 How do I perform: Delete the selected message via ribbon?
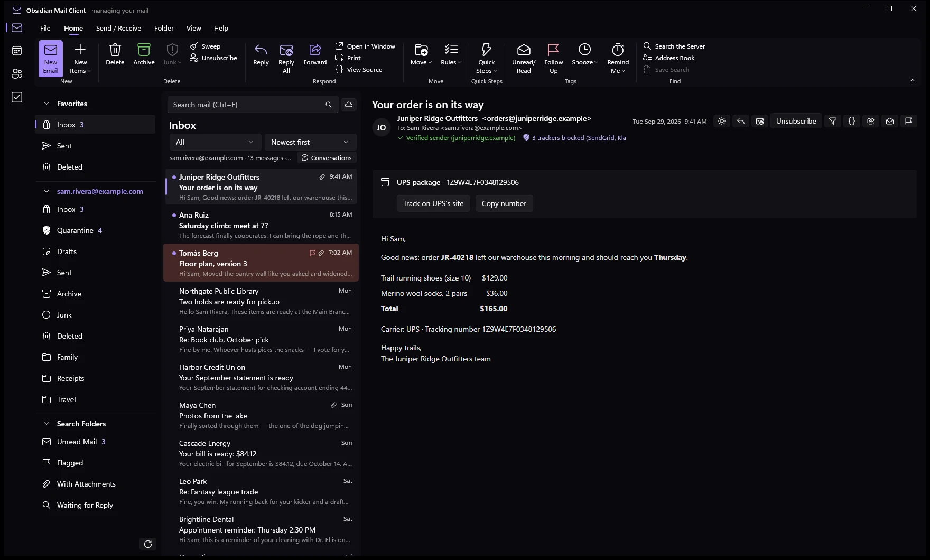[115, 54]
